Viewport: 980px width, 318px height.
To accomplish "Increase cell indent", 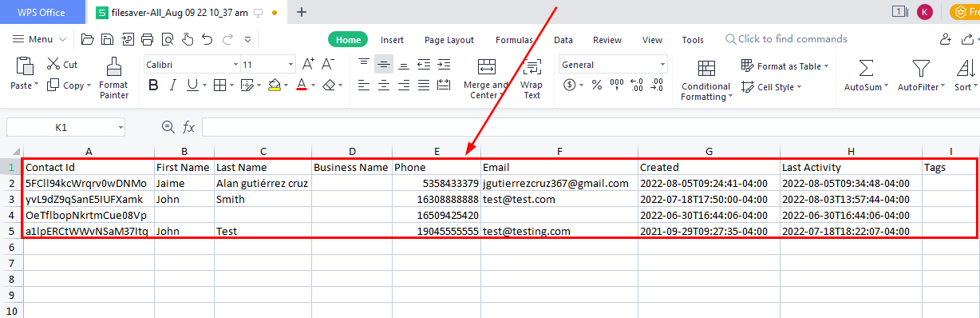I will [x=444, y=65].
